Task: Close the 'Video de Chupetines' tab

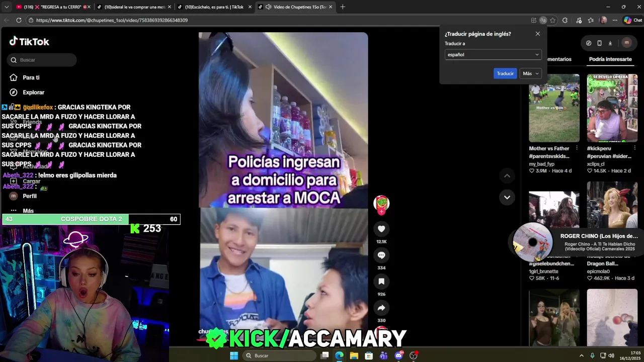Action: [x=331, y=7]
